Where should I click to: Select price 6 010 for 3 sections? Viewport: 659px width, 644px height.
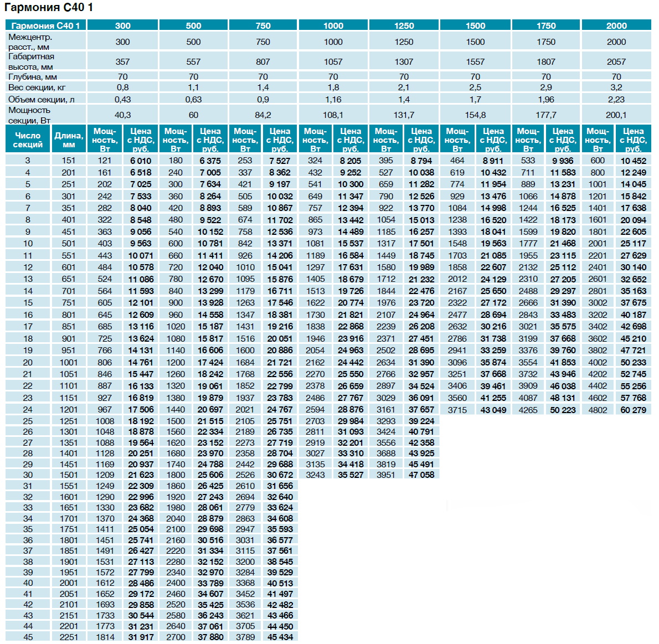[x=140, y=161]
